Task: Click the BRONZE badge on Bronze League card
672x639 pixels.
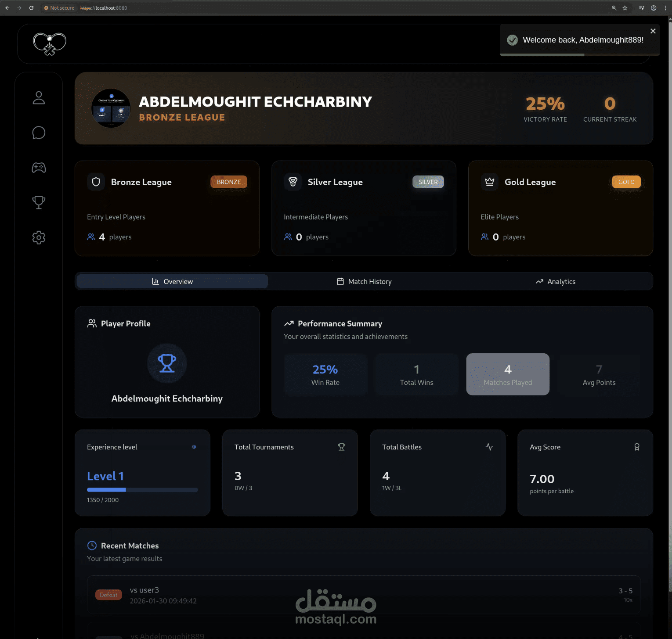Action: [x=228, y=182]
